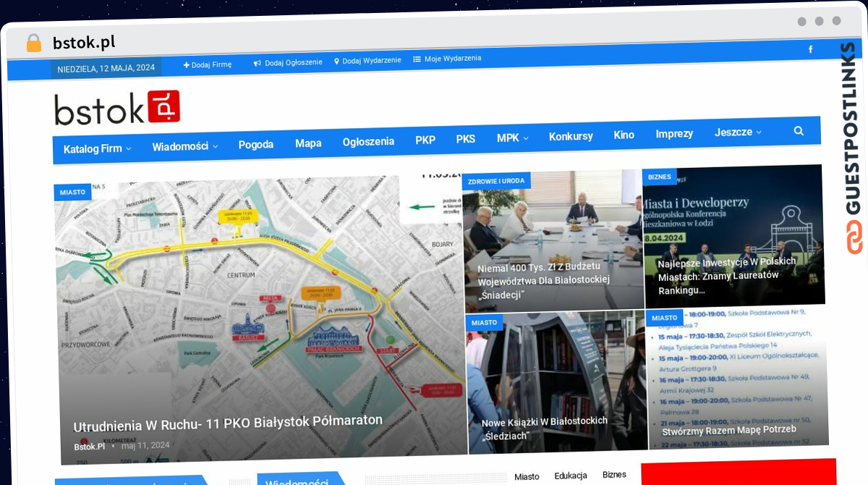Click the megaphone icon beside Dodaj Ogłoszenie

pyautogui.click(x=257, y=63)
